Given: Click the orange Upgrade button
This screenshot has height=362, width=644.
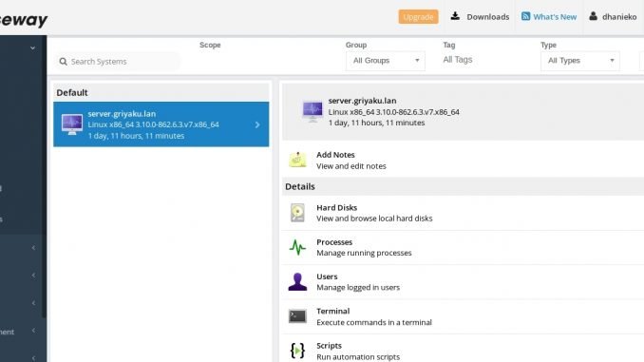Looking at the screenshot, I should (x=418, y=17).
